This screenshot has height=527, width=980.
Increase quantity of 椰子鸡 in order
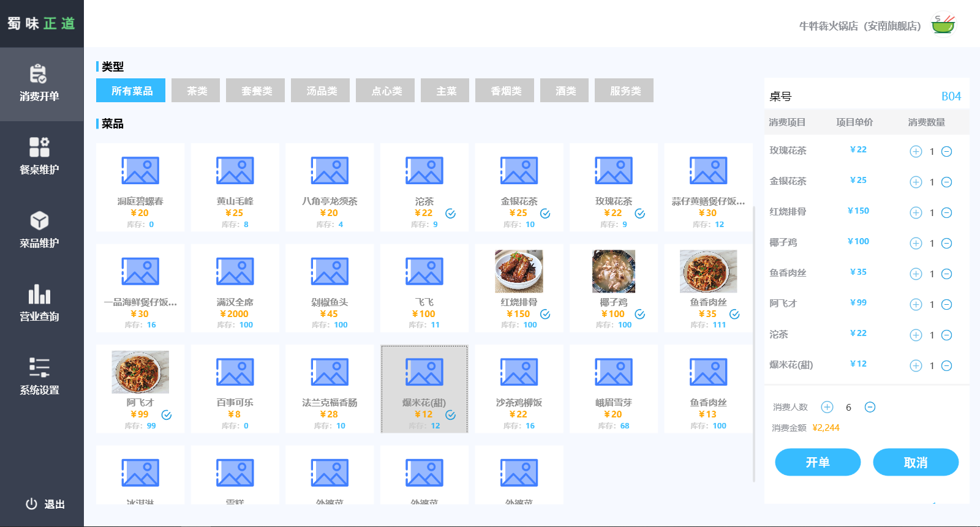coord(916,243)
